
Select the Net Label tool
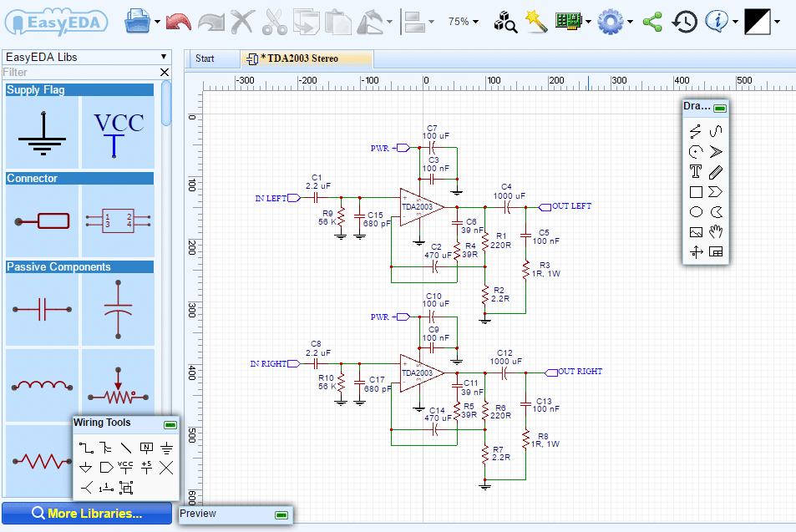(x=146, y=448)
